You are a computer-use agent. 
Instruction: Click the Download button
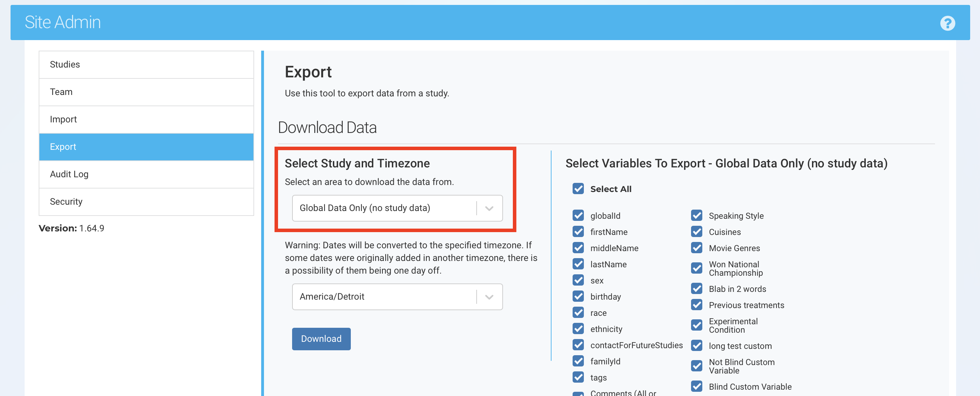[x=321, y=339]
